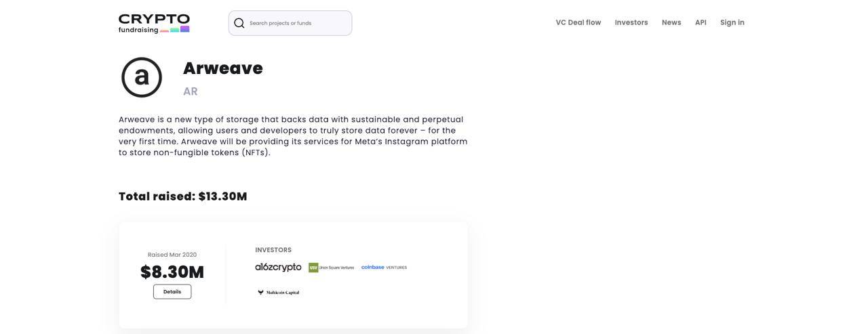Screen dimensions: 868x334
Task: Open the a16zcrypto investor logo
Action: click(x=278, y=268)
